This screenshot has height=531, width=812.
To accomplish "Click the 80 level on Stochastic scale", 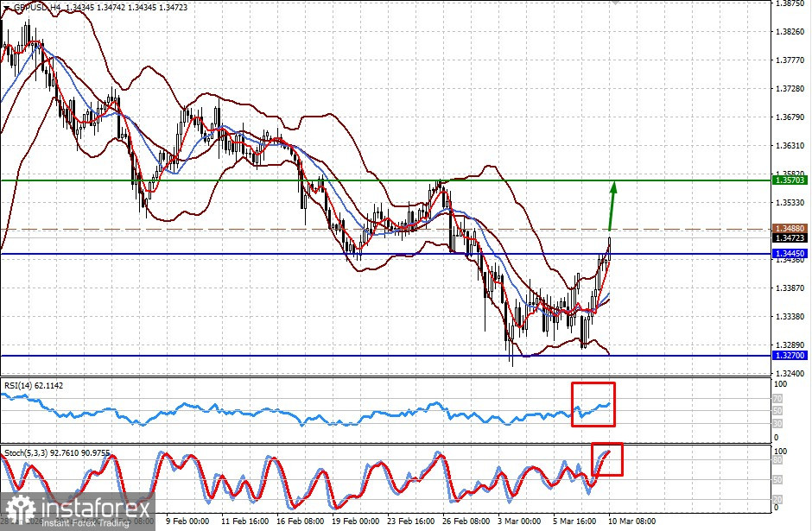I will point(777,460).
